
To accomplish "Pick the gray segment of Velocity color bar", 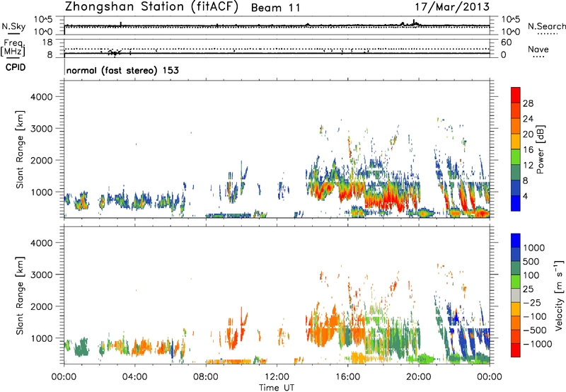I will 516,295.
